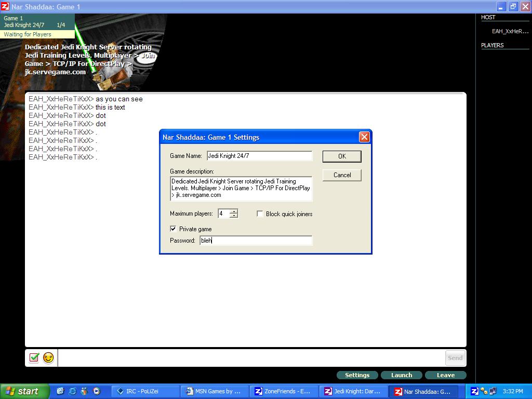Focus the Password input field

(x=256, y=240)
